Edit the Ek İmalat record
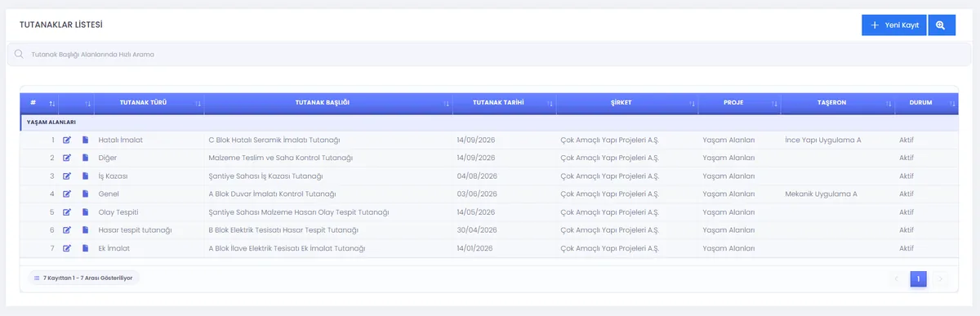Viewport: 980px width, 316px height. click(67, 247)
